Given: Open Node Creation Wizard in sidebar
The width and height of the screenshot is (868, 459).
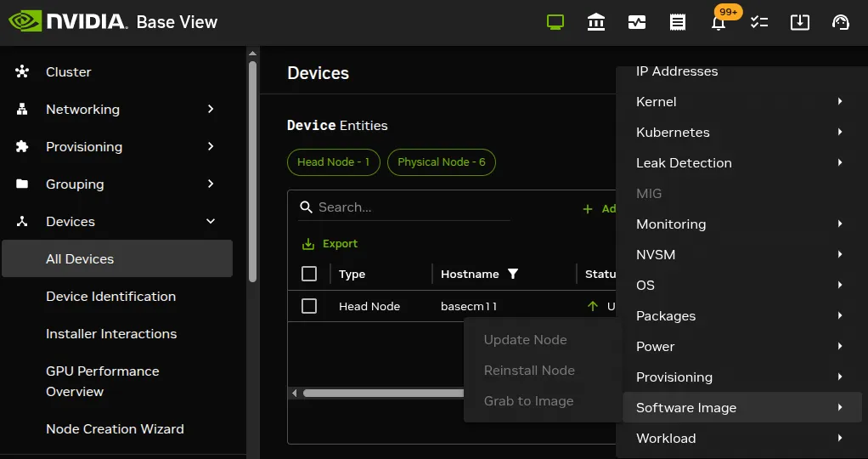Looking at the screenshot, I should point(117,428).
